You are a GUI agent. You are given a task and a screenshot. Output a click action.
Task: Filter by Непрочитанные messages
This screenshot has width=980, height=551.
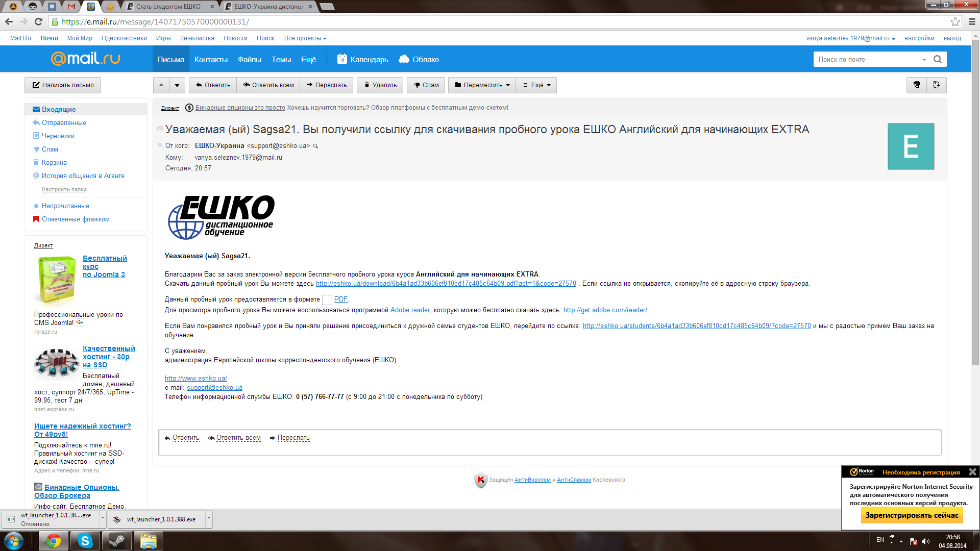tap(65, 206)
